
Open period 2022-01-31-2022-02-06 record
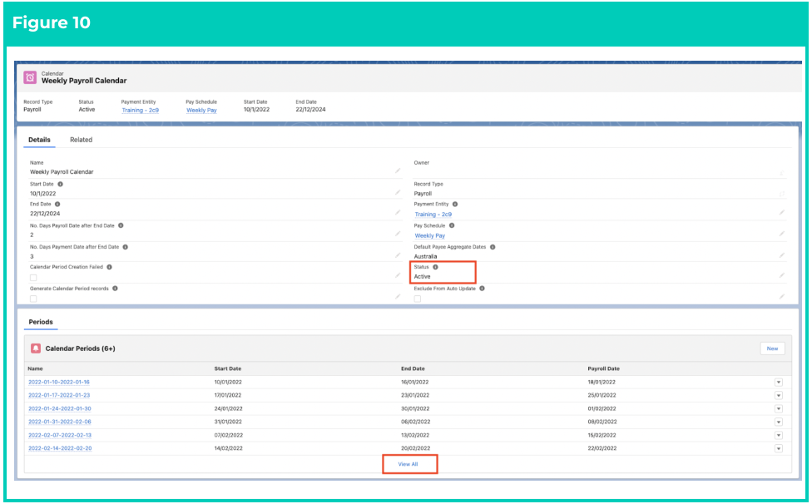pos(60,422)
